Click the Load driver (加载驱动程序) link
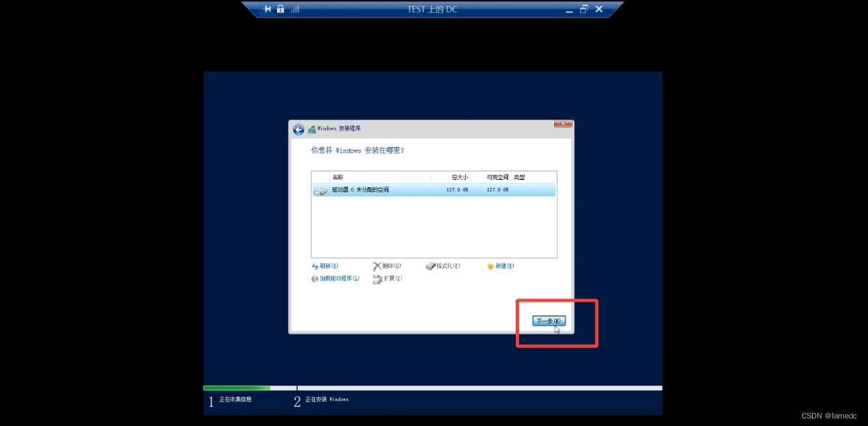Image resolution: width=868 pixels, height=426 pixels. tap(335, 278)
